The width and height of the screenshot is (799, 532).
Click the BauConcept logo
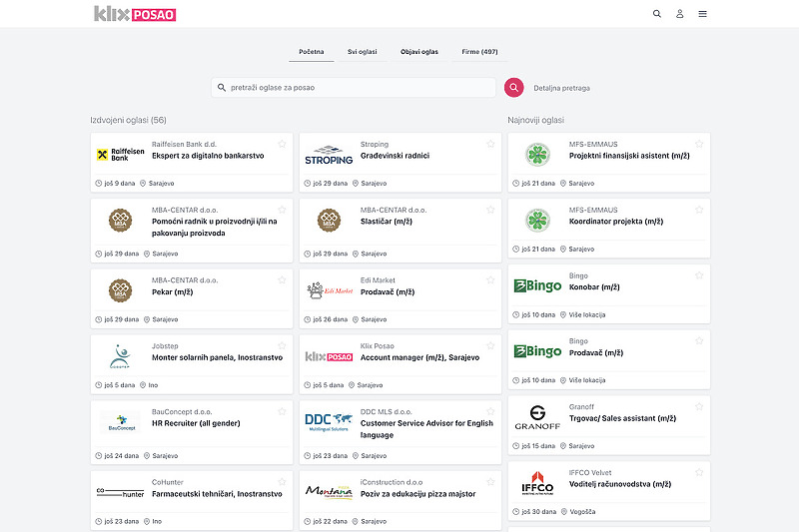pos(121,422)
